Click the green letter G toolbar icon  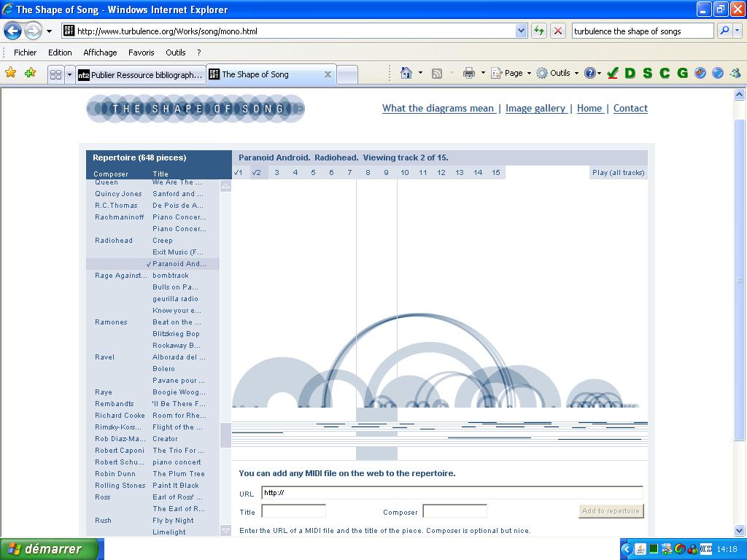click(x=683, y=73)
